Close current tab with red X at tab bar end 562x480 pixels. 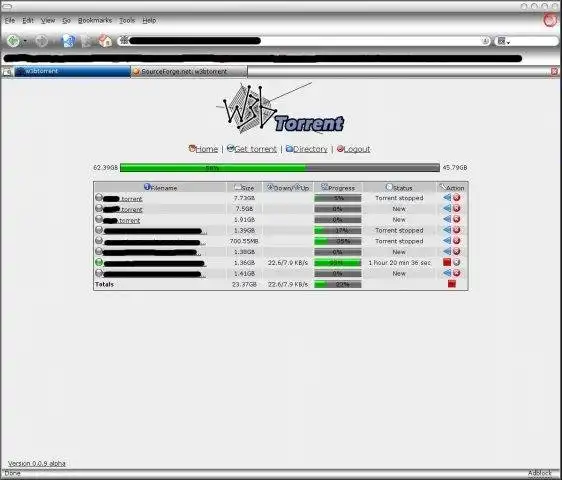[x=554, y=71]
